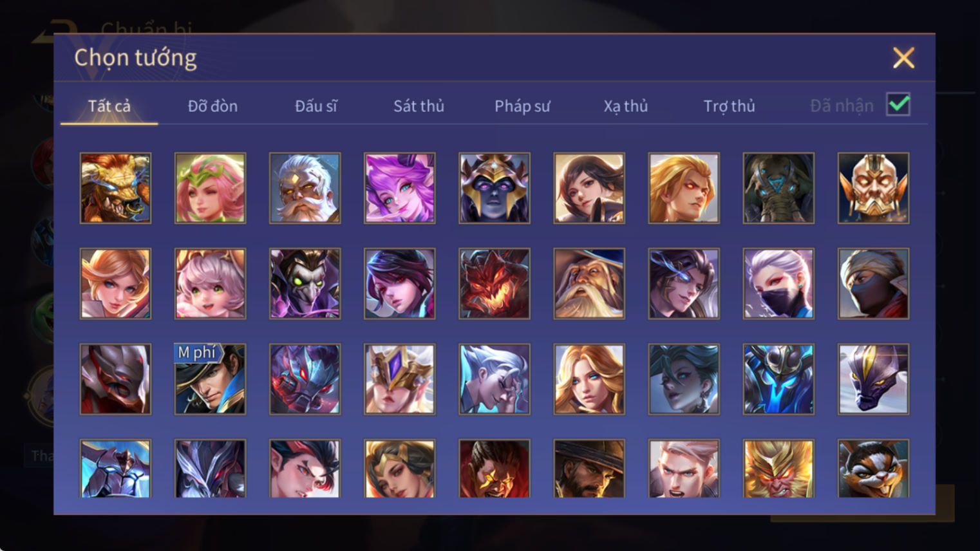This screenshot has width=980, height=551.
Task: Choose the golden monkey king hero
Action: [778, 469]
